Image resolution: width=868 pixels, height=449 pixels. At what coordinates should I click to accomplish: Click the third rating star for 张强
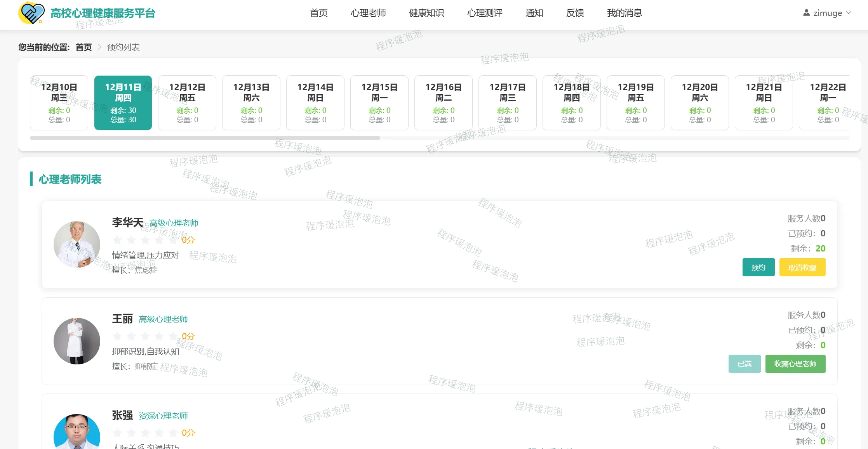click(x=145, y=433)
